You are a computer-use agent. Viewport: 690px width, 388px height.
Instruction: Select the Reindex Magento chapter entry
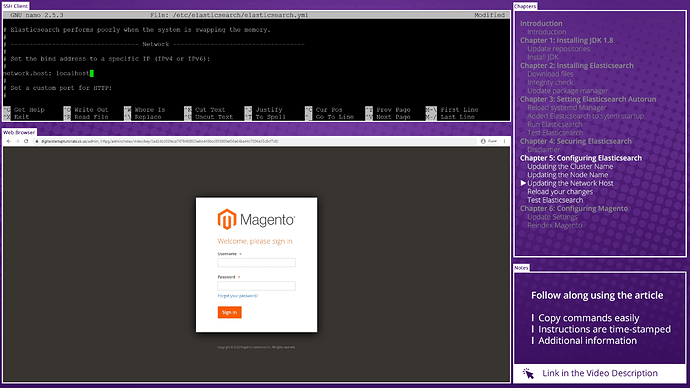tap(554, 225)
